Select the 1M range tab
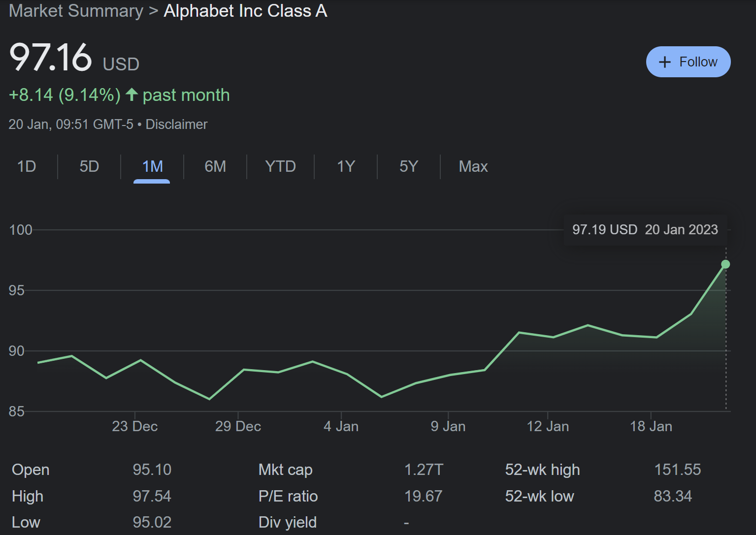Viewport: 756px width, 535px height. point(152,166)
